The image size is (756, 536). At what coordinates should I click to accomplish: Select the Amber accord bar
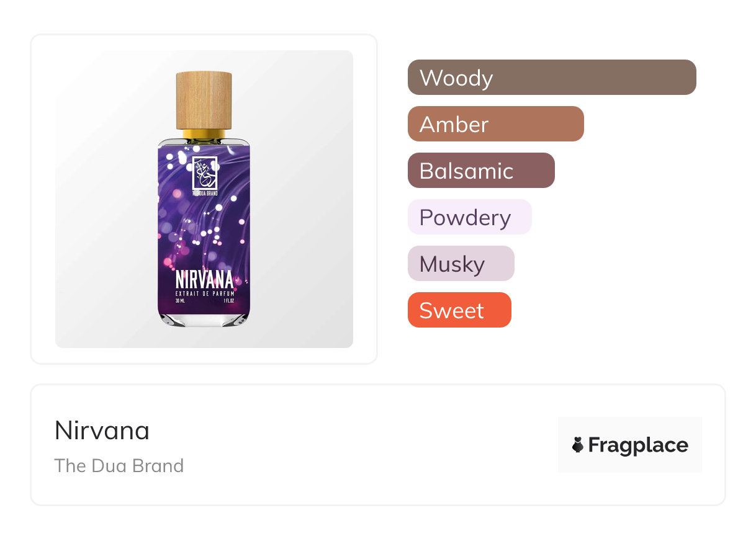point(495,124)
